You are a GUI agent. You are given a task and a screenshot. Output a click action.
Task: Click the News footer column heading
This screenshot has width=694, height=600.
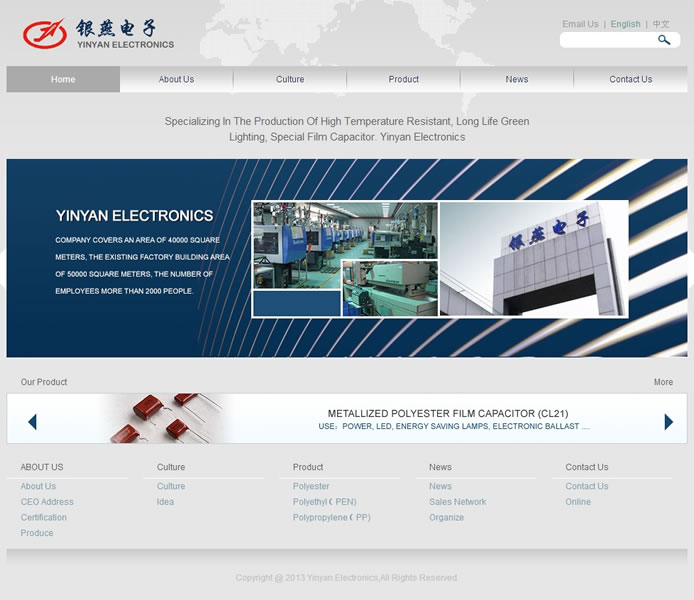[440, 467]
